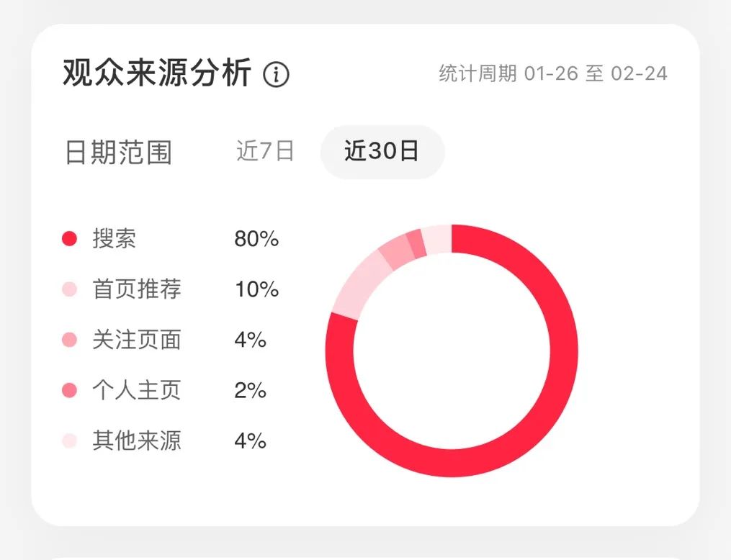The height and width of the screenshot is (560, 731).
Task: Click the red 搜索 legend dot
Action: point(69,238)
